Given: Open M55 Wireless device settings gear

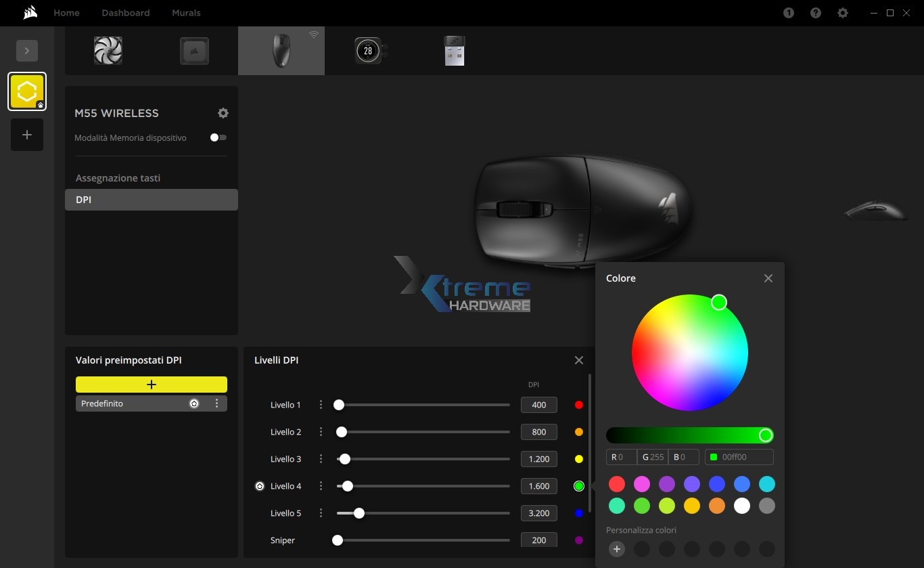Looking at the screenshot, I should pos(223,113).
